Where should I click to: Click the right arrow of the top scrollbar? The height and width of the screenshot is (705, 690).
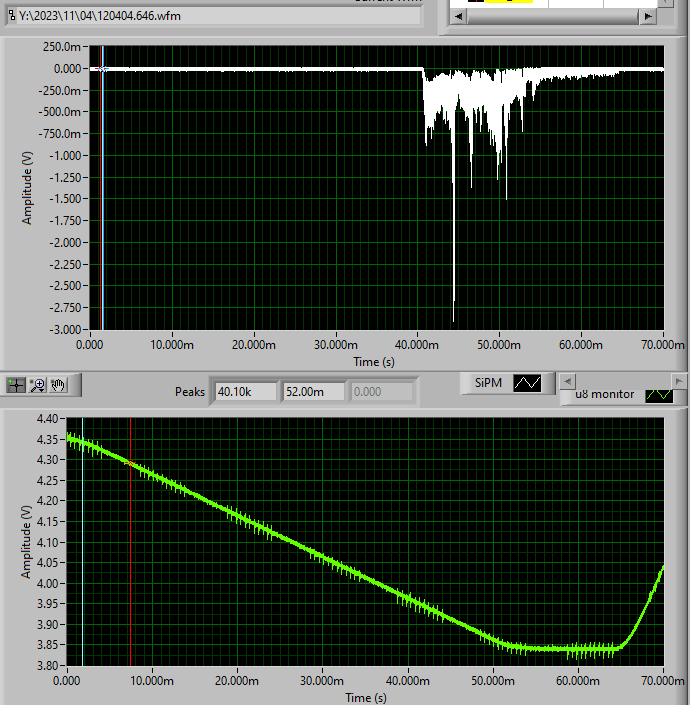coord(648,16)
